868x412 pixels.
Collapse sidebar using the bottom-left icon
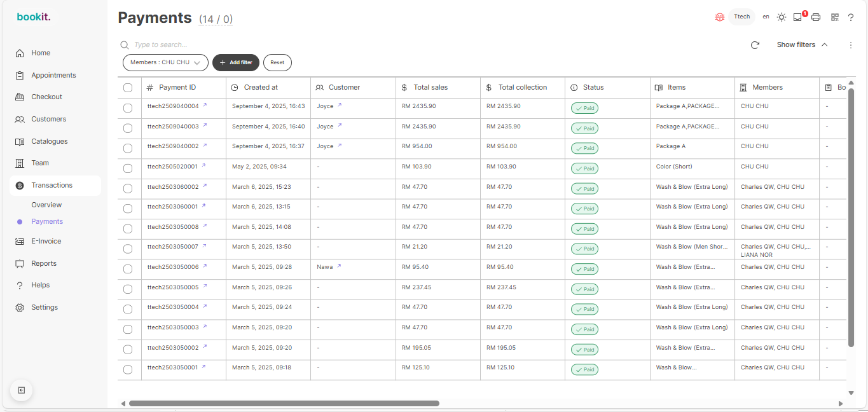pyautogui.click(x=21, y=390)
